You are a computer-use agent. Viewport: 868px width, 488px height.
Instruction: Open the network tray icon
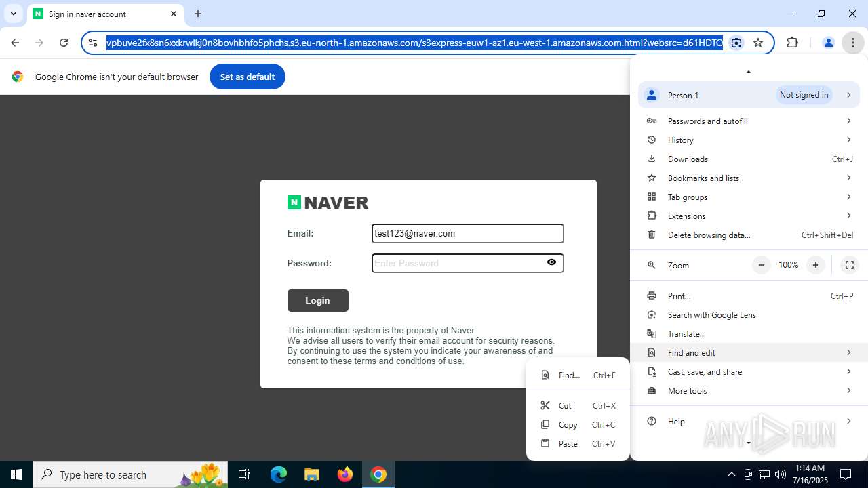[764, 474]
